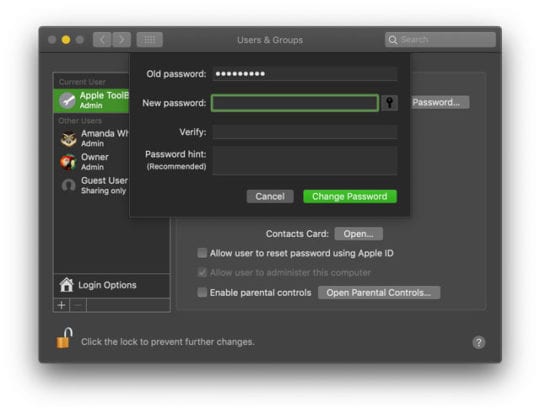Viewport: 540px width, 414px height.
Task: Click the Contacts Card label
Action: tap(297, 234)
